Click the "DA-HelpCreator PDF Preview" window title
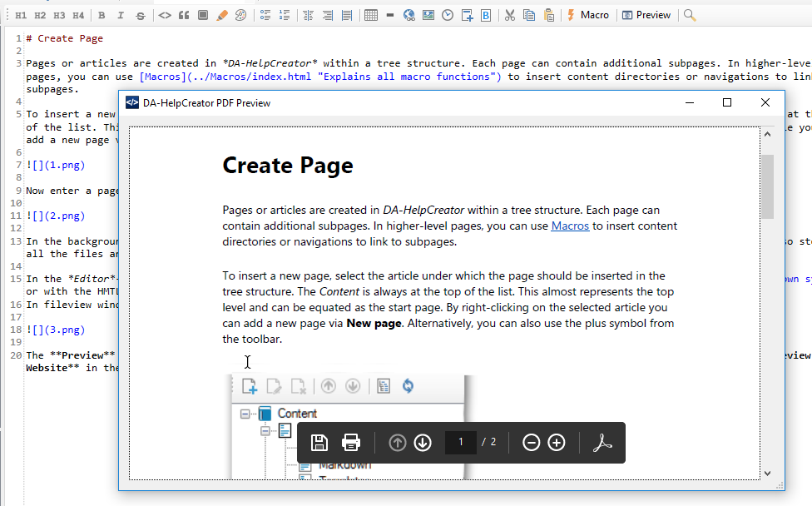812x506 pixels. (206, 103)
